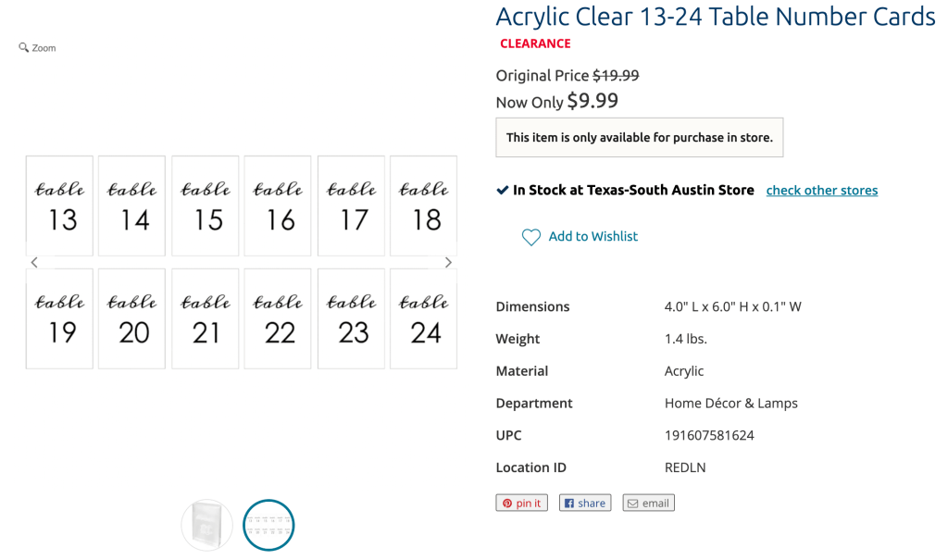Screen dimensions: 948x560
Task: Click the Pinterest pin it button
Action: [x=521, y=503]
